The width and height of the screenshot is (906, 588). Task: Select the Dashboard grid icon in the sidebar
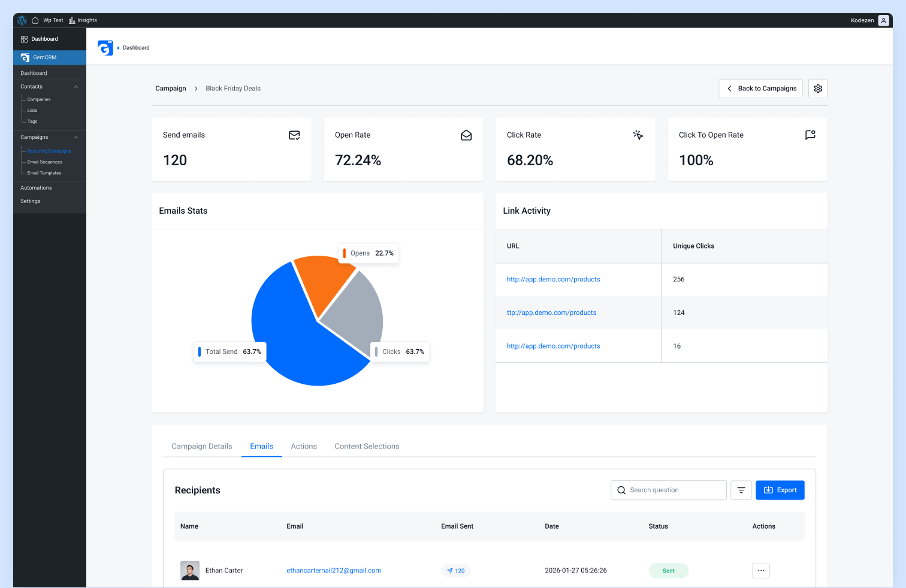coord(24,38)
